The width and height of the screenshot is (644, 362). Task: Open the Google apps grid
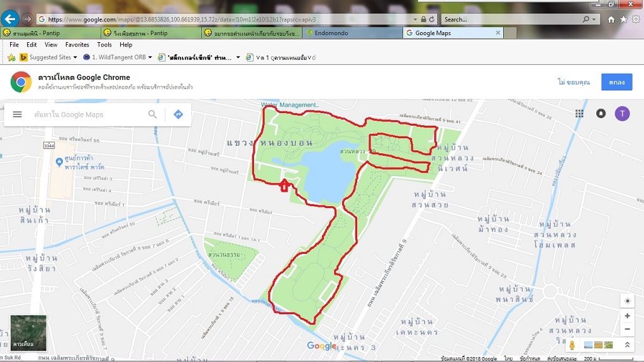coord(579,114)
